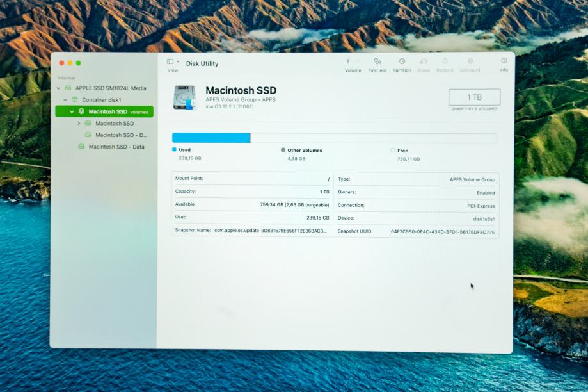Click the blue Used legend swatch

coord(174,149)
